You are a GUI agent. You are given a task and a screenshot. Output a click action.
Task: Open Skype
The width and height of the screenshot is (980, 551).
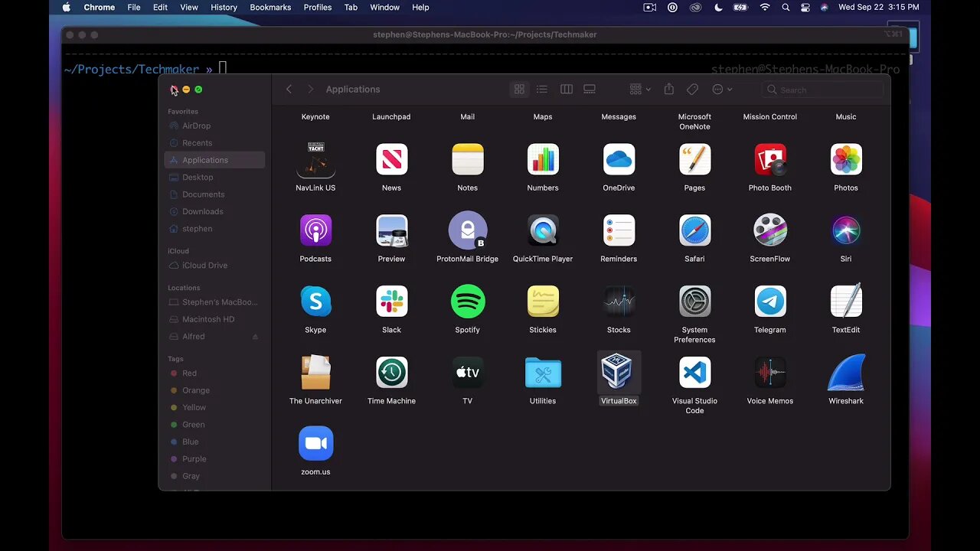click(x=315, y=302)
